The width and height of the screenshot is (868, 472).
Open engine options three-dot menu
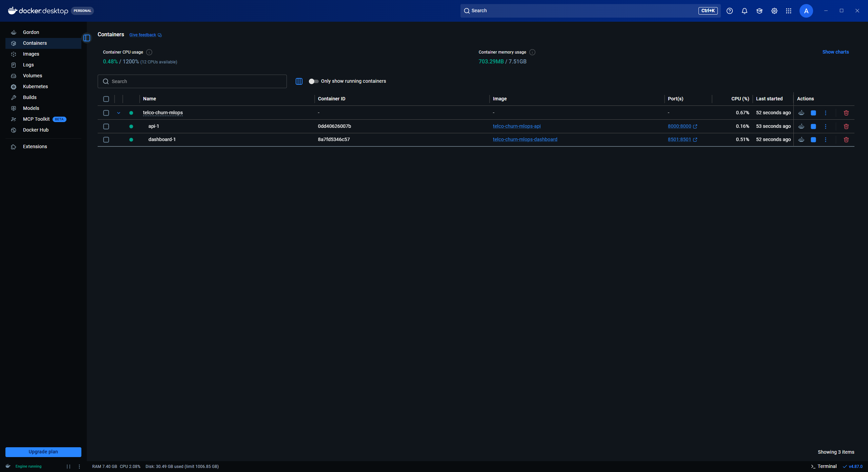click(79, 467)
